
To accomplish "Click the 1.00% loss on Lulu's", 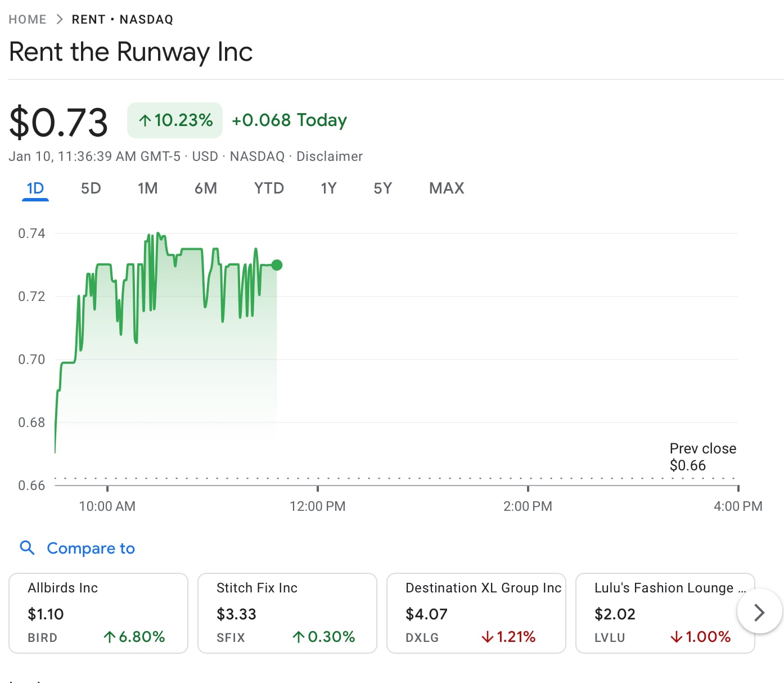I will (700, 637).
